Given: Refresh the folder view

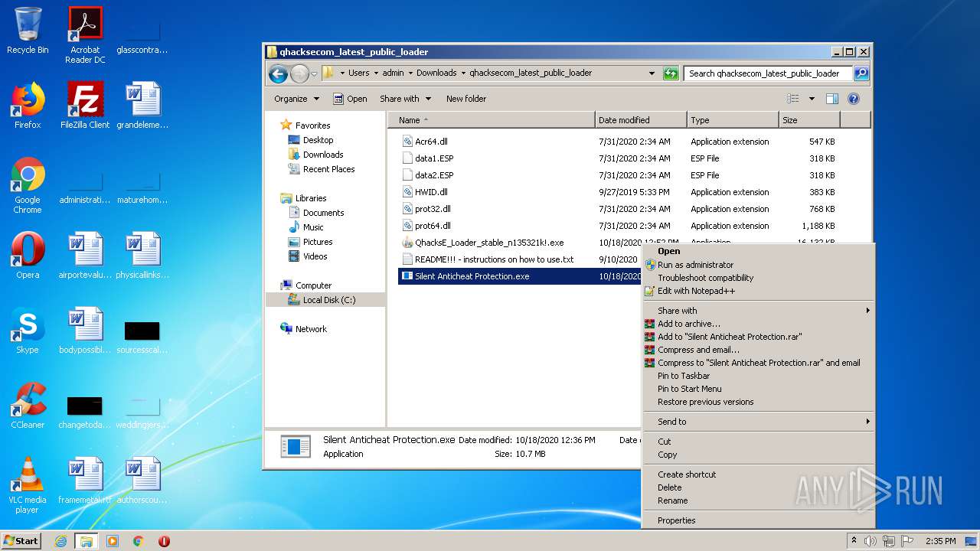Looking at the screenshot, I should click(671, 73).
